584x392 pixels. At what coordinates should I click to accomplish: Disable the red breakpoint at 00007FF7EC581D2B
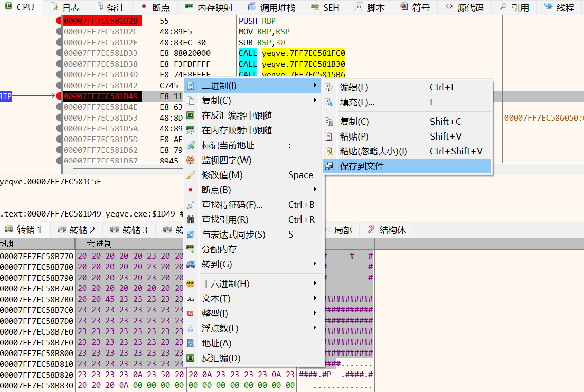59,21
